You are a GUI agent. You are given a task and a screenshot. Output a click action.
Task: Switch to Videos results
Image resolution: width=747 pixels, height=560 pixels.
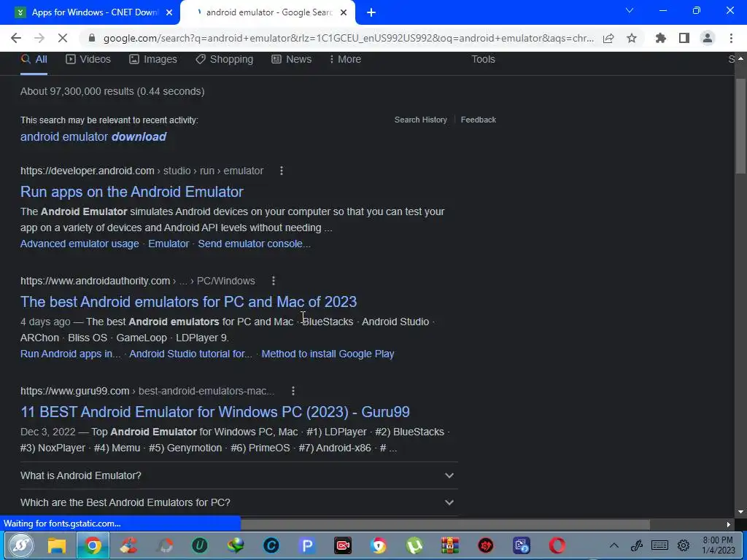pyautogui.click(x=88, y=59)
